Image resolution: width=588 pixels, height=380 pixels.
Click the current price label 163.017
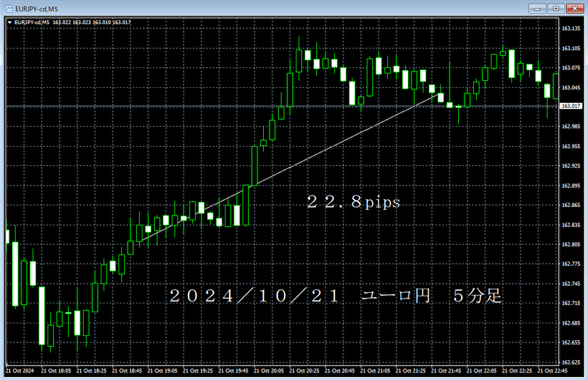coord(571,106)
